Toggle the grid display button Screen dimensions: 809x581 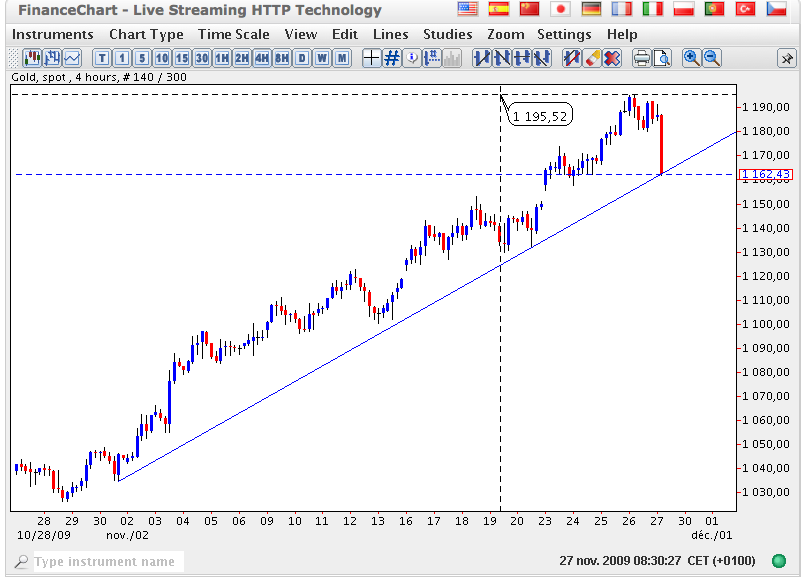point(392,58)
